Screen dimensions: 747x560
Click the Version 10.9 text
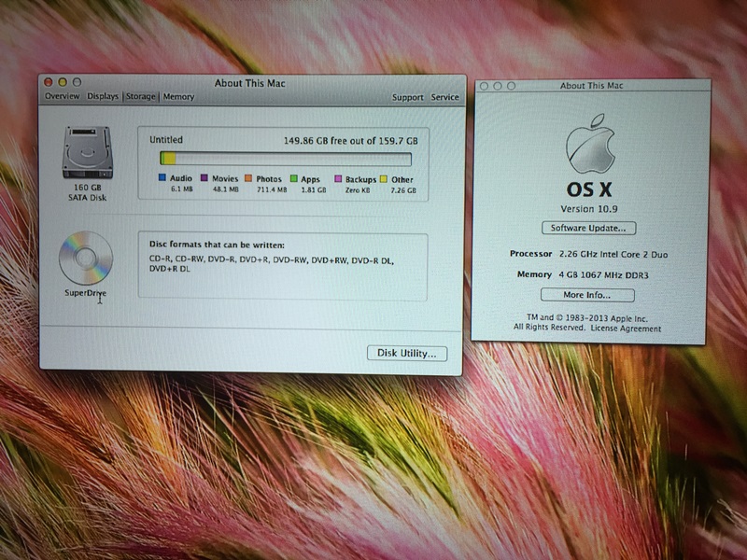[x=589, y=209]
